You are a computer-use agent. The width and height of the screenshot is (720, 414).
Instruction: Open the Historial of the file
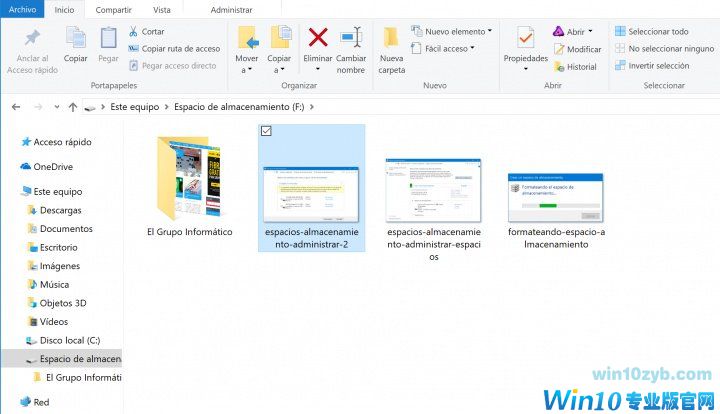[x=575, y=67]
